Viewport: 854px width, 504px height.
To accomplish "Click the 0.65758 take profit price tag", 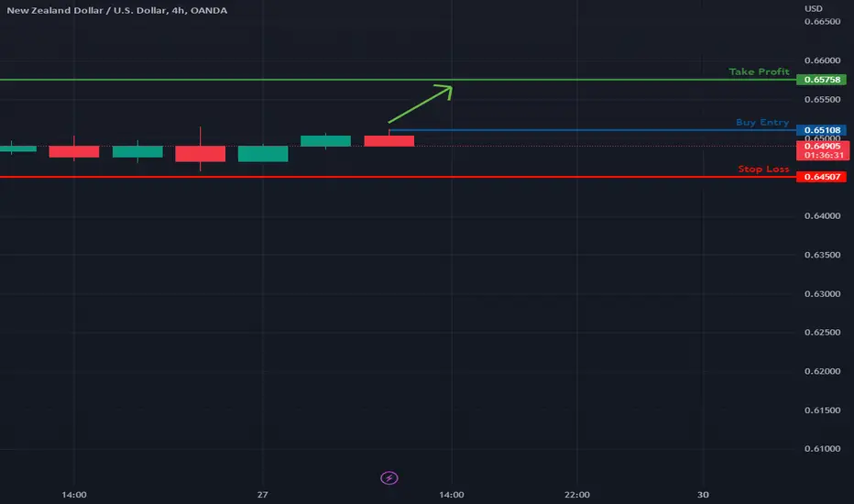I will tap(821, 80).
